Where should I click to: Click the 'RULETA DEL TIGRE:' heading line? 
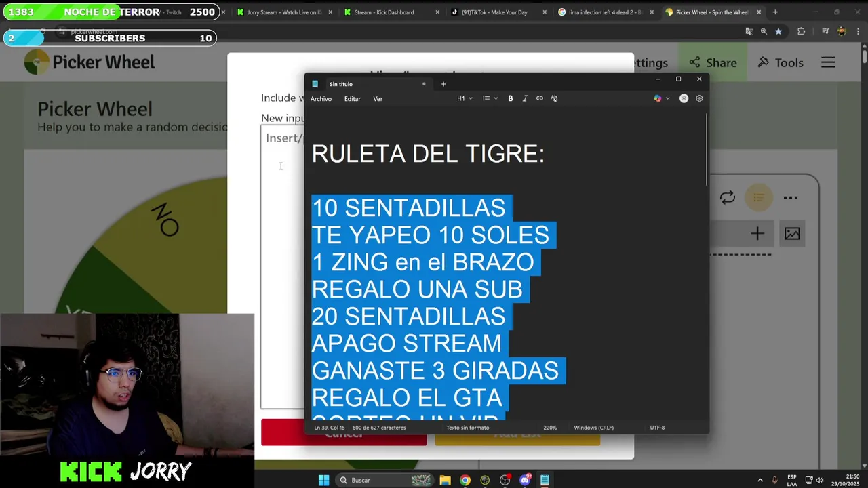428,154
